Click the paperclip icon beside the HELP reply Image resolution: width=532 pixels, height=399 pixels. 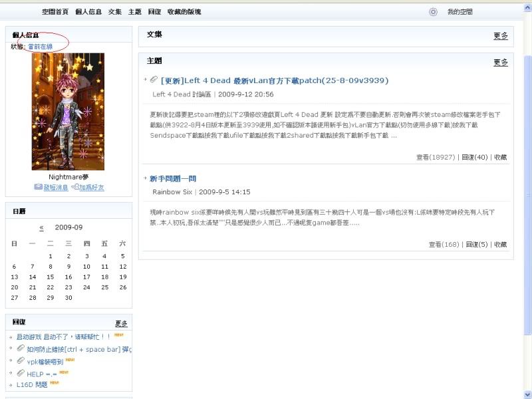pyautogui.click(x=21, y=372)
